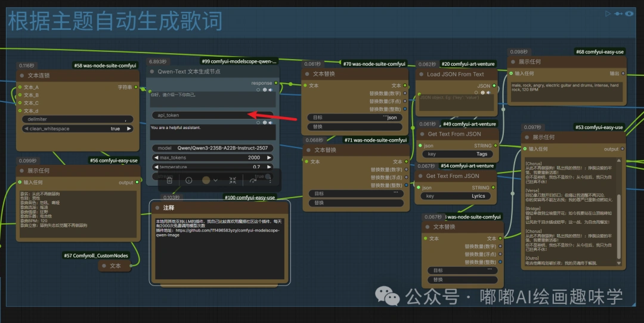
Task: Decrease max_tokens with the left arrow
Action: tap(156, 158)
